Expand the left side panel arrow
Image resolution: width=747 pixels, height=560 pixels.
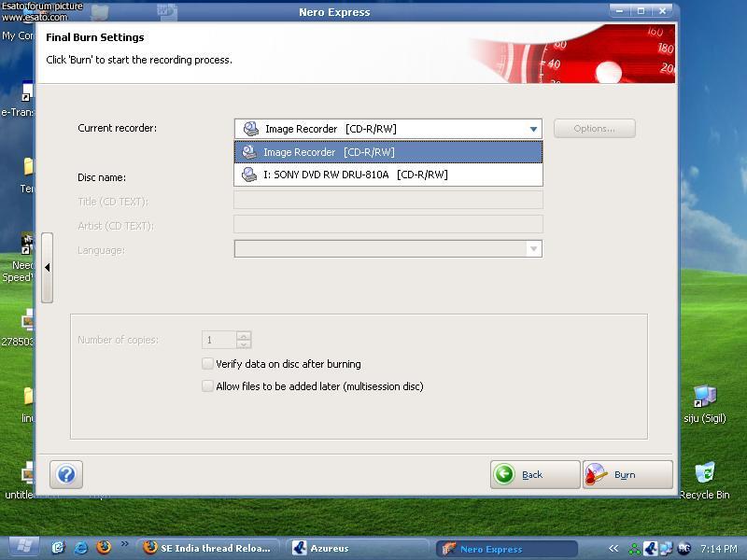click(x=47, y=267)
